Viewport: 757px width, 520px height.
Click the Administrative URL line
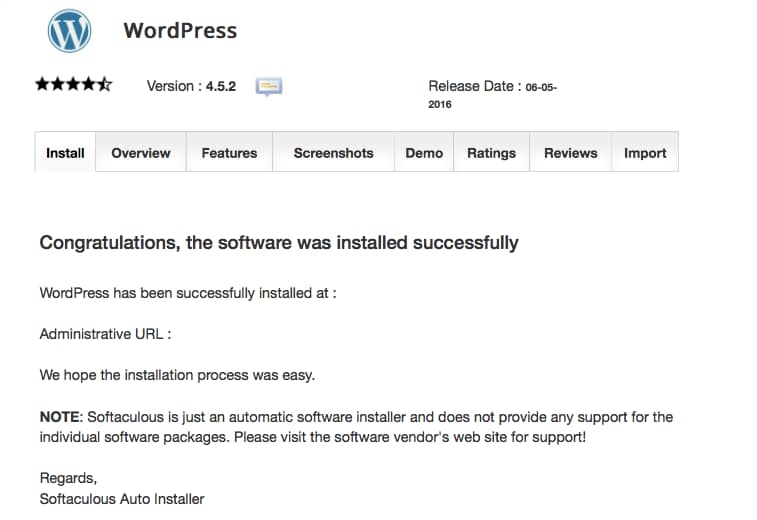pyautogui.click(x=105, y=334)
